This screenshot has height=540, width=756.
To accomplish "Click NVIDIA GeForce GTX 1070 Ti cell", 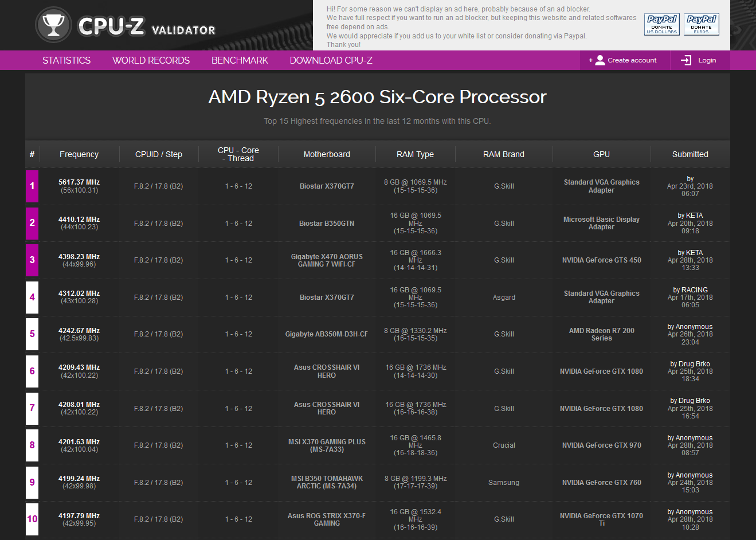I will (x=601, y=519).
